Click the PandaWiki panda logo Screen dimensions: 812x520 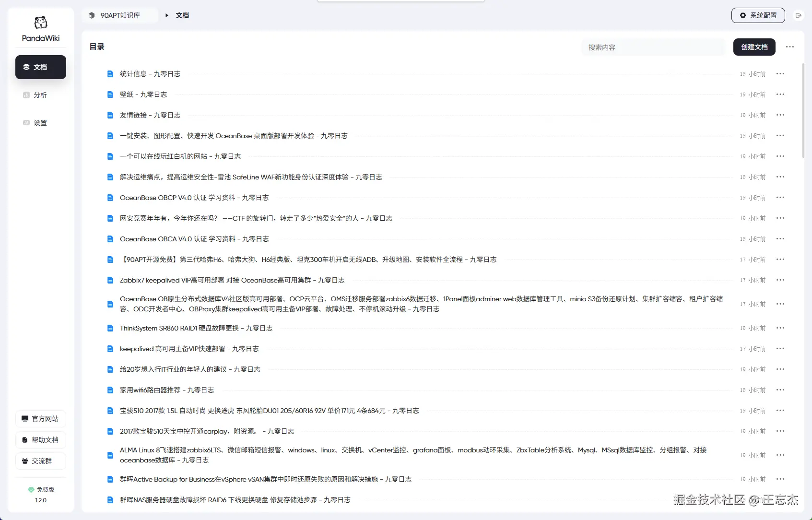41,23
